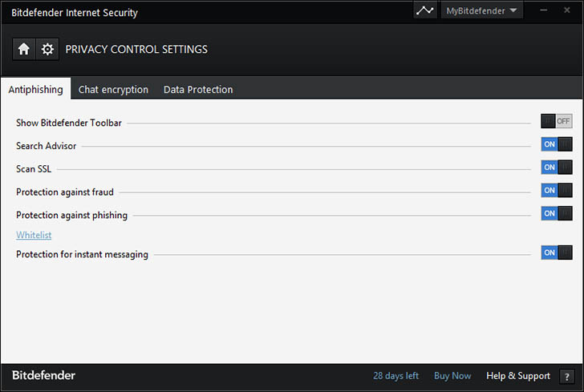Click the Buy Now link

pos(452,376)
